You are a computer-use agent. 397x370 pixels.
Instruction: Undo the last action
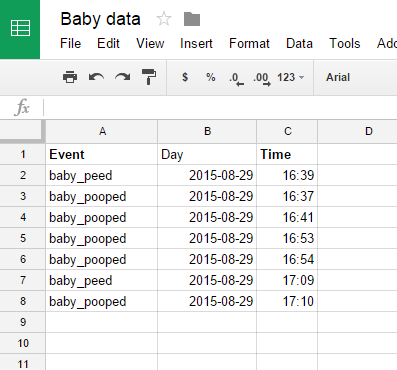pos(96,77)
